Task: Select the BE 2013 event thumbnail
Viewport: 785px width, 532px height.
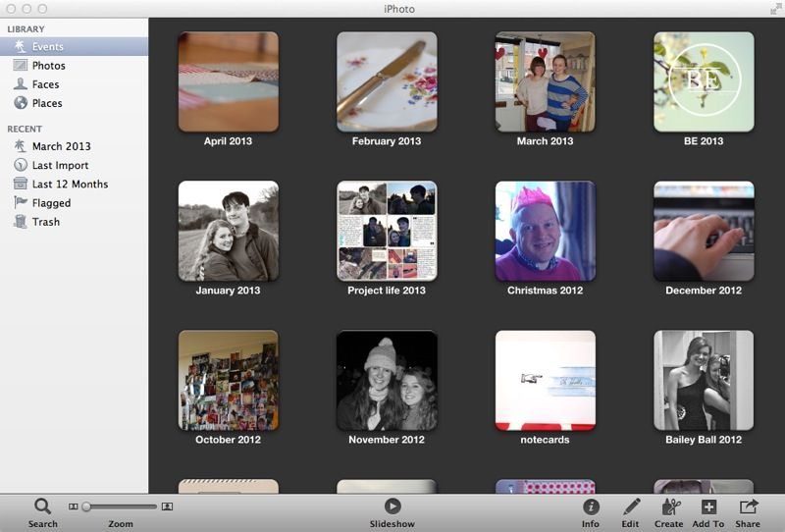Action: point(704,81)
